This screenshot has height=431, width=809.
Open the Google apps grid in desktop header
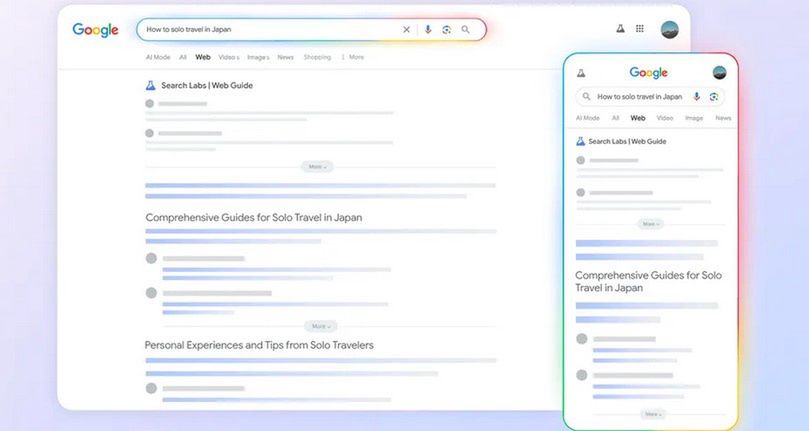640,28
